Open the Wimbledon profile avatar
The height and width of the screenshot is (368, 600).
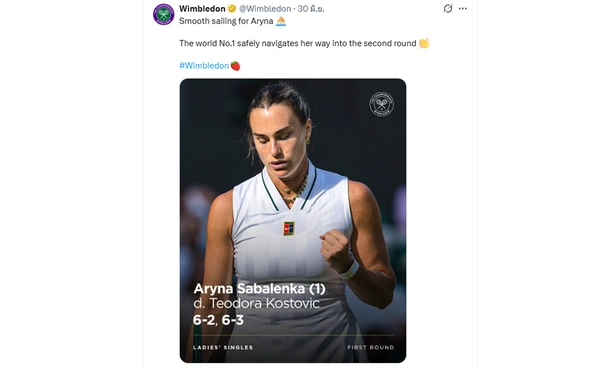(x=163, y=15)
